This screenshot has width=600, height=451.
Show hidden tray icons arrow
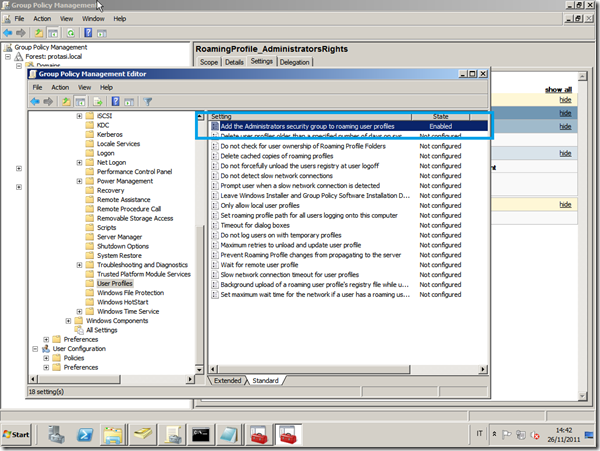pos(494,434)
